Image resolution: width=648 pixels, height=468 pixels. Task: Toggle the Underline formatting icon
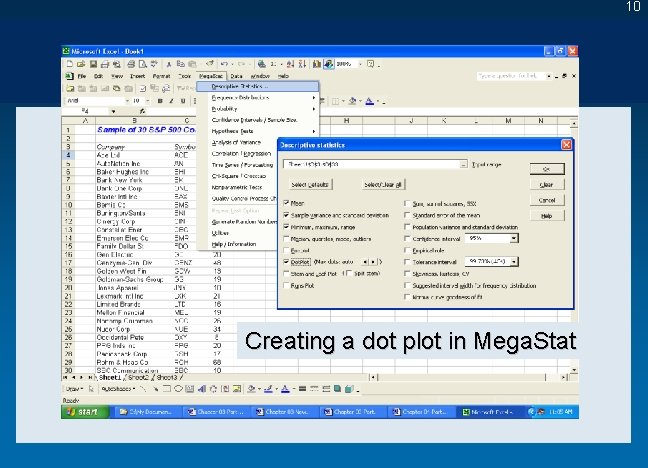point(183,101)
